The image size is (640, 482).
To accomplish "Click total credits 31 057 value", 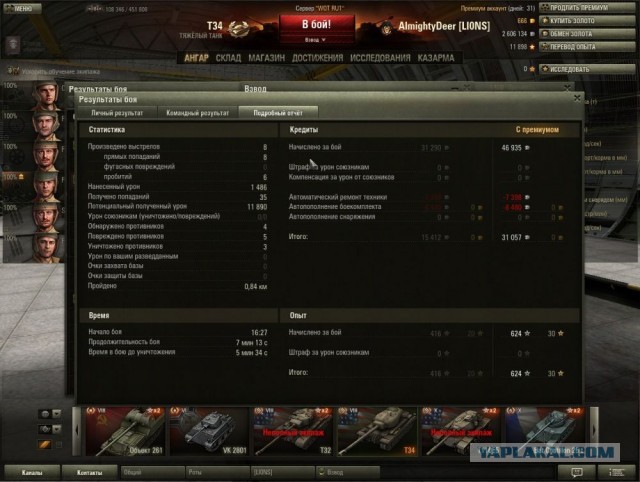I will coord(511,238).
